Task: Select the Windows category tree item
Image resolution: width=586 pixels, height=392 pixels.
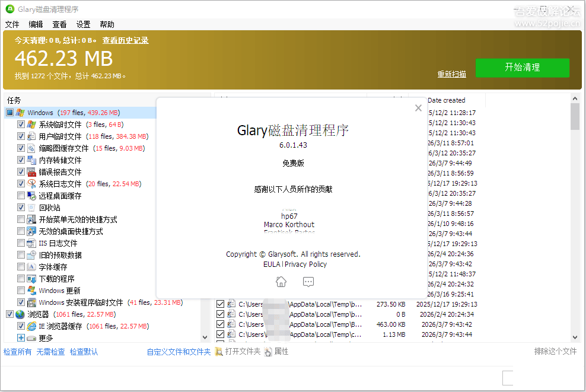Action: 40,113
